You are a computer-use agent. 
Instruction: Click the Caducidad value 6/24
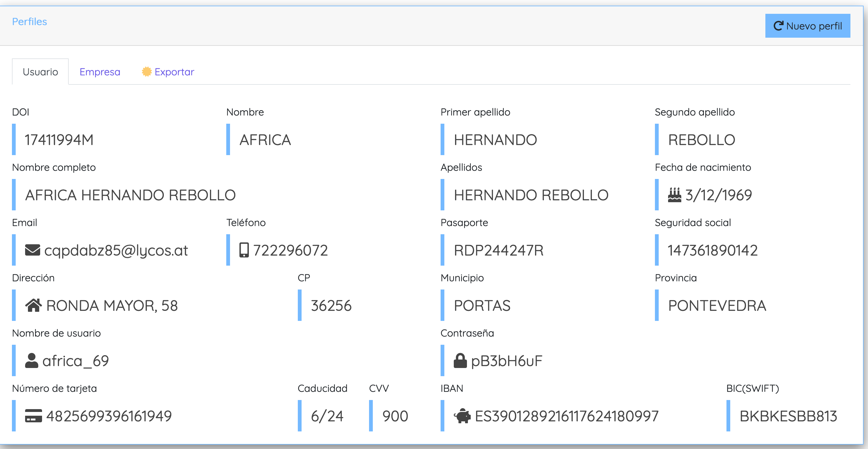point(327,416)
